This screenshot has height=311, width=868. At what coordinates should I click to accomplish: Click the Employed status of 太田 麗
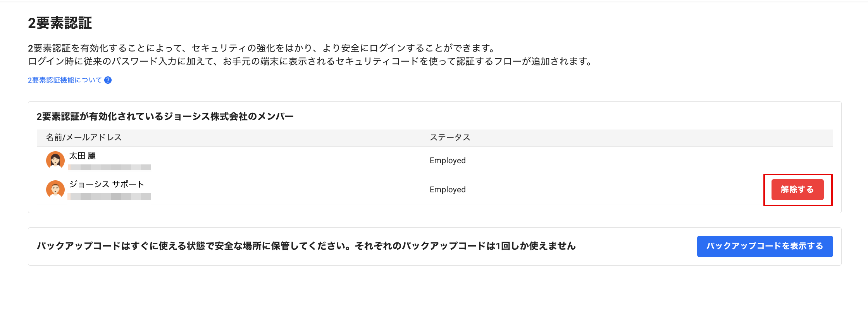coord(448,161)
